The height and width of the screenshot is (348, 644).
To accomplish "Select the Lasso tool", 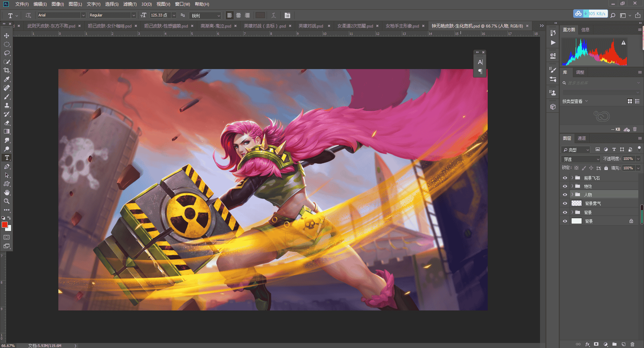I will 7,53.
